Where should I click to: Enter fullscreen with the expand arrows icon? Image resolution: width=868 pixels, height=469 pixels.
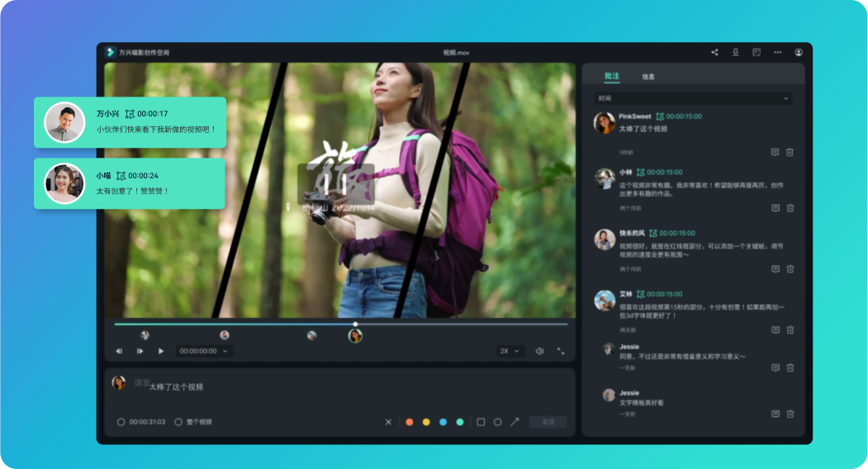pyautogui.click(x=561, y=351)
